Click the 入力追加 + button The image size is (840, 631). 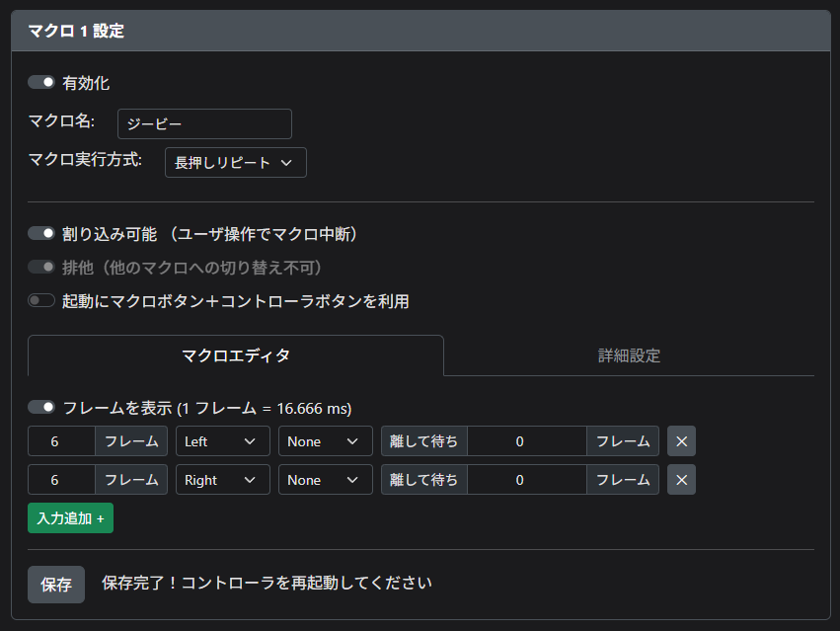[x=71, y=517]
